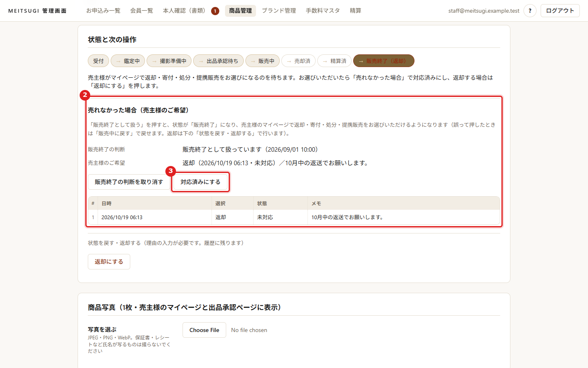The height and width of the screenshot is (368, 588).
Task: Click the No file chosen text
Action: (249, 330)
